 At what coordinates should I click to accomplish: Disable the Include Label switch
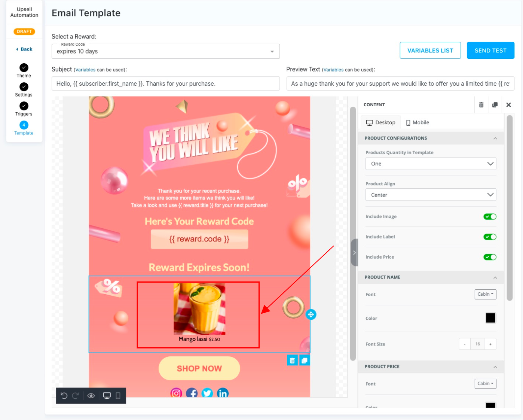(x=490, y=237)
